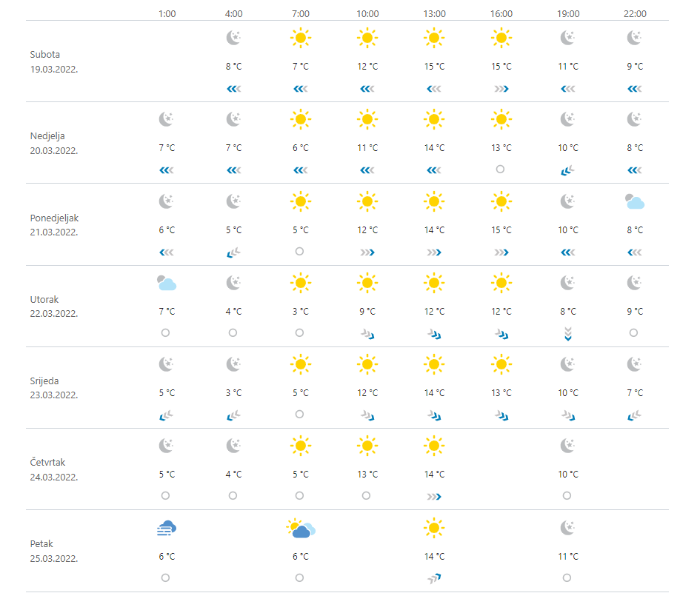The width and height of the screenshot is (700, 593).
Task: Click the downward wind arrow Utorak 19:00
Action: [x=568, y=333]
